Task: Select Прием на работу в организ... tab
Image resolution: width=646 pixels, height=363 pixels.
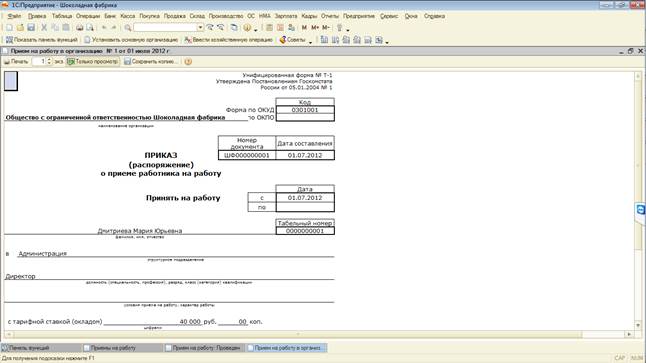Action: (x=286, y=348)
